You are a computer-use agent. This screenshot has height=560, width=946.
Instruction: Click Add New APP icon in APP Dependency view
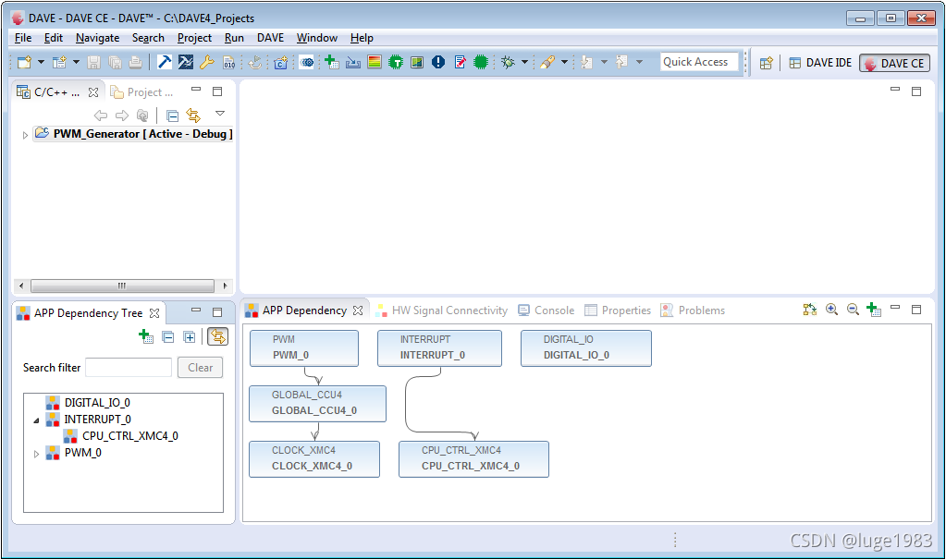874,310
